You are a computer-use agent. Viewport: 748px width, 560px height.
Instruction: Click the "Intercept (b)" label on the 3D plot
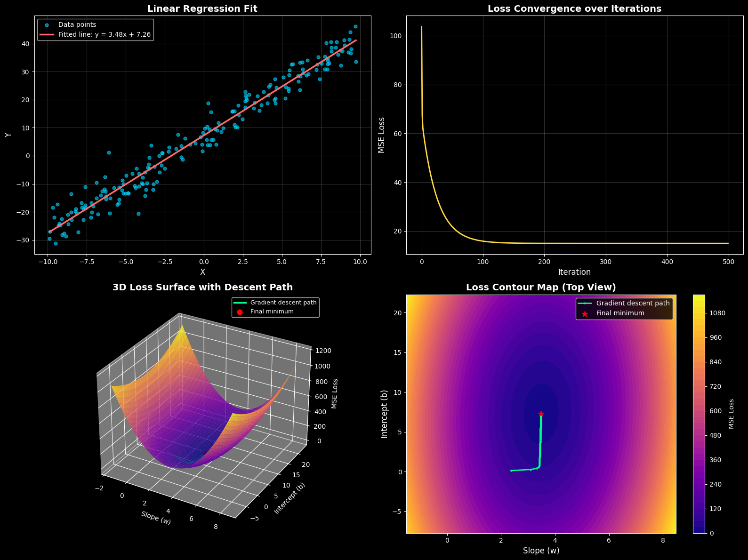(290, 498)
